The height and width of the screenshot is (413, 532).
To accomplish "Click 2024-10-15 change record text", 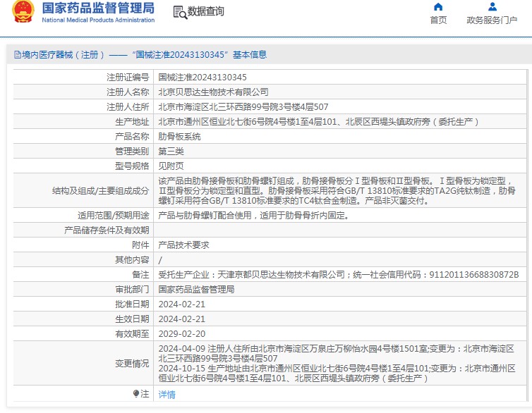I will (337, 373).
